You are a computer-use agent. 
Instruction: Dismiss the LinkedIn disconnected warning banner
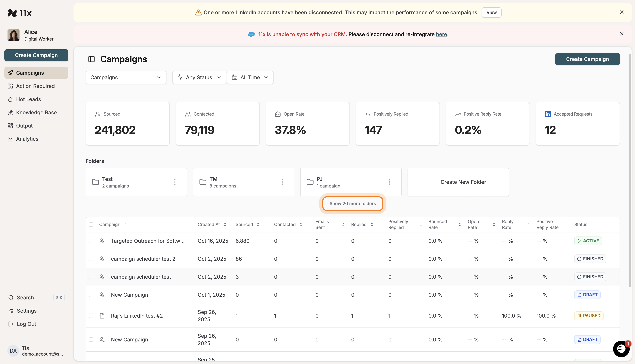coord(621,12)
